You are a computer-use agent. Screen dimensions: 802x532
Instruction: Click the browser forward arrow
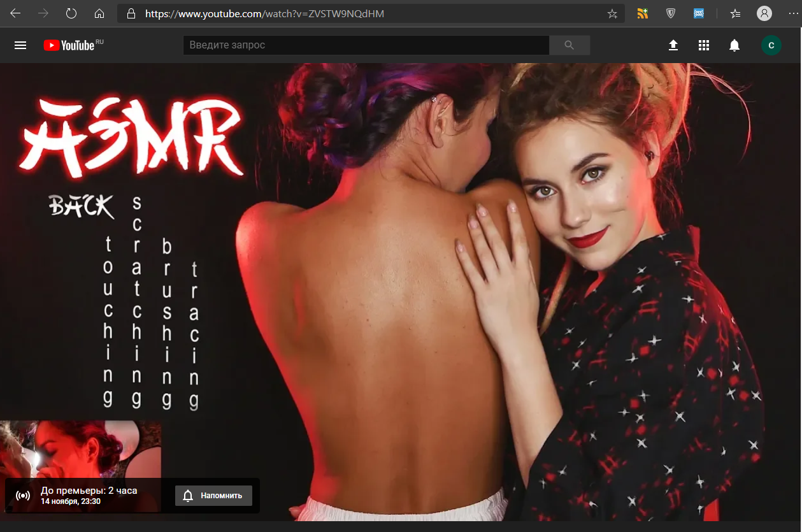pyautogui.click(x=43, y=13)
